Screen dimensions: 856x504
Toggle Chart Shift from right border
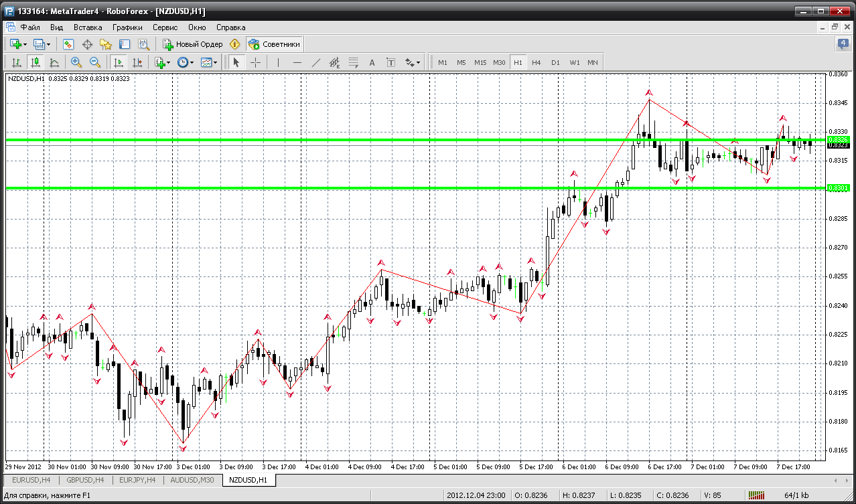click(137, 62)
